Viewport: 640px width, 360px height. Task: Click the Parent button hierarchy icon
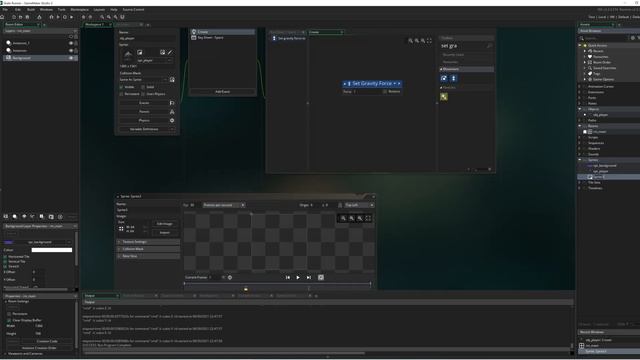[172, 111]
